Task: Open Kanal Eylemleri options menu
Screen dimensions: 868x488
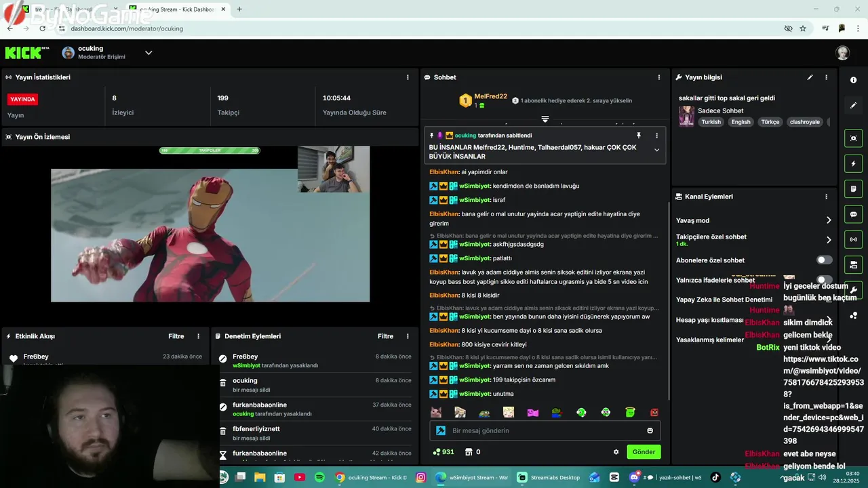Action: [x=826, y=197]
